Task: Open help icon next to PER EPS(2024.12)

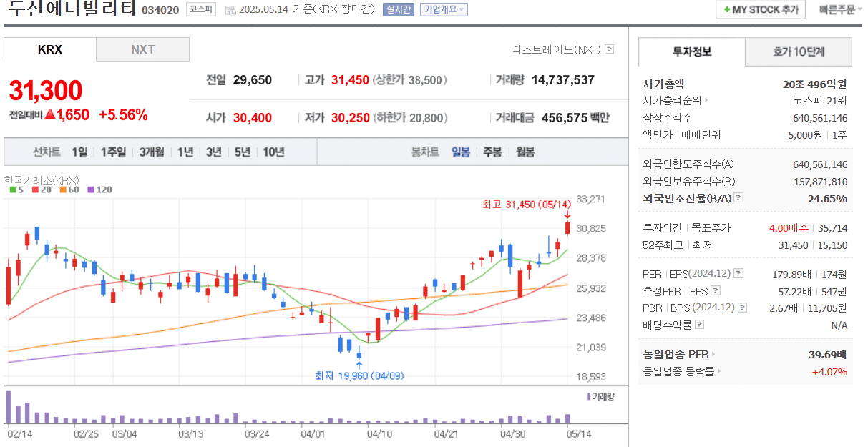Action: click(x=739, y=273)
